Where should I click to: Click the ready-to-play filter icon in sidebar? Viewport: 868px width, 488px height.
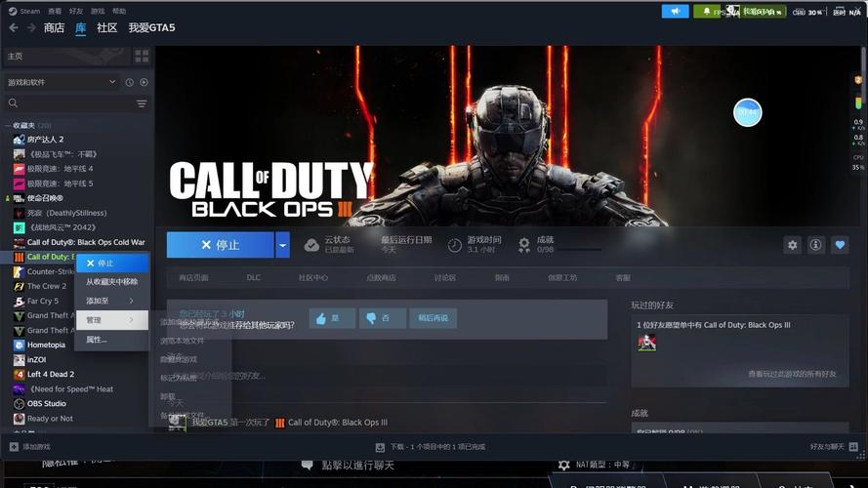[144, 82]
